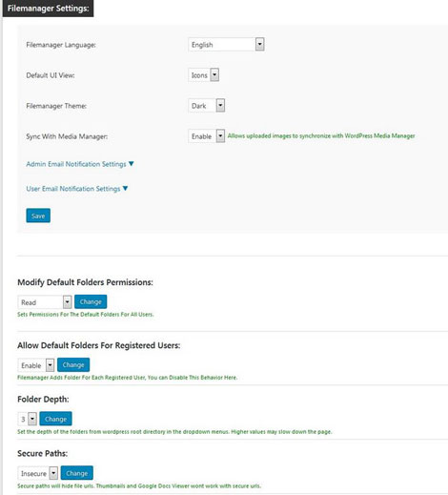Click the Dark theme dropdown arrow
Screen dimensions: 448x495
(220, 106)
